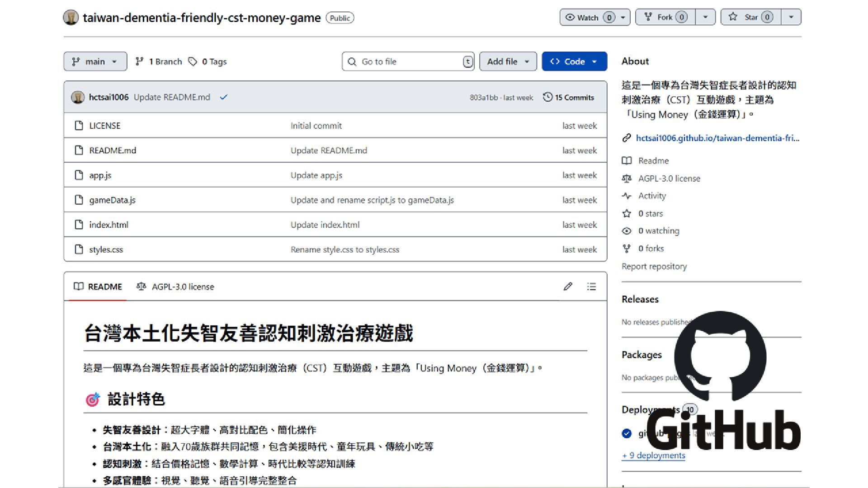Open the Star lists dropdown arrow
Viewport: 868px width, 488px height.
(791, 17)
